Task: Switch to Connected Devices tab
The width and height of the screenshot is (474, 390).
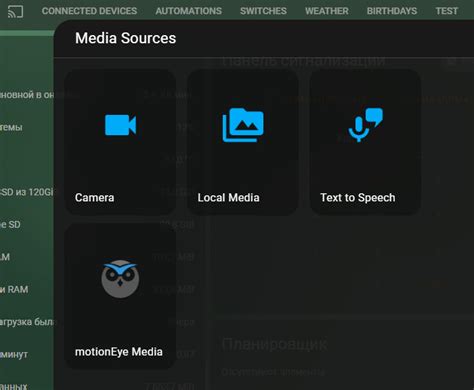Action: click(89, 11)
